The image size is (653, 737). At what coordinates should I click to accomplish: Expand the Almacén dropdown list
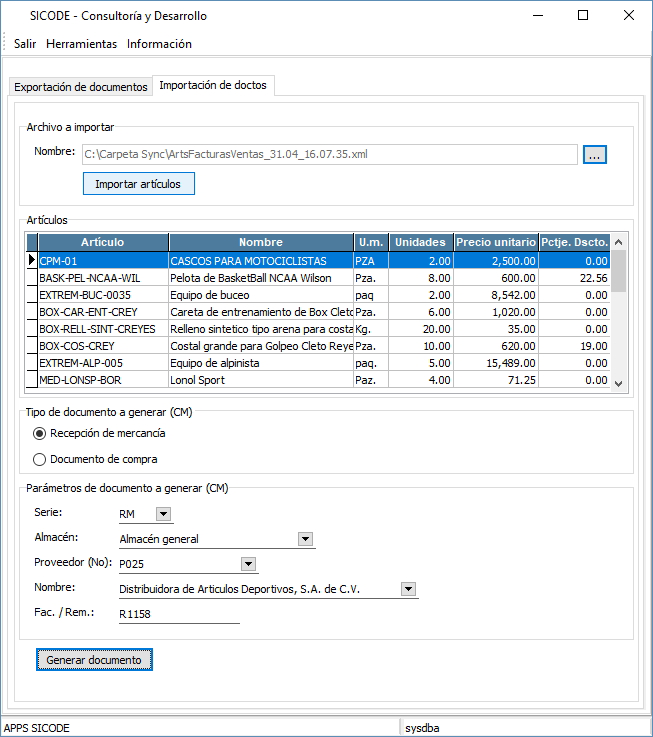click(x=306, y=539)
